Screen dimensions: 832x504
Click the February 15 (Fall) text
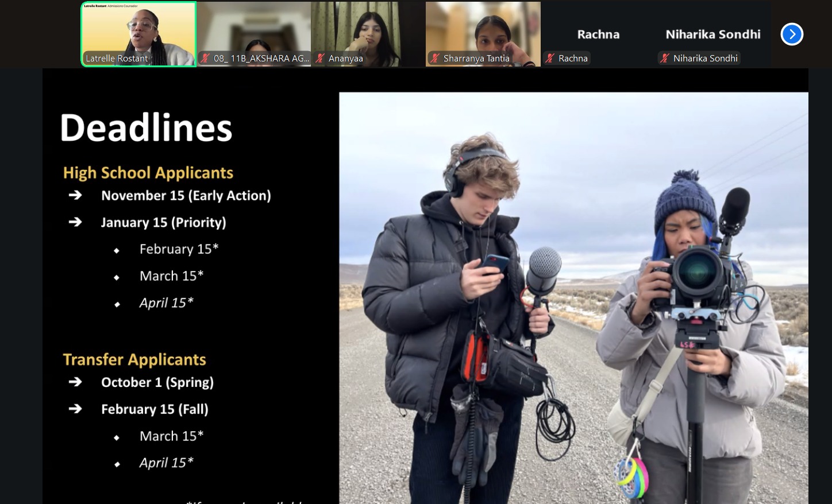(155, 409)
